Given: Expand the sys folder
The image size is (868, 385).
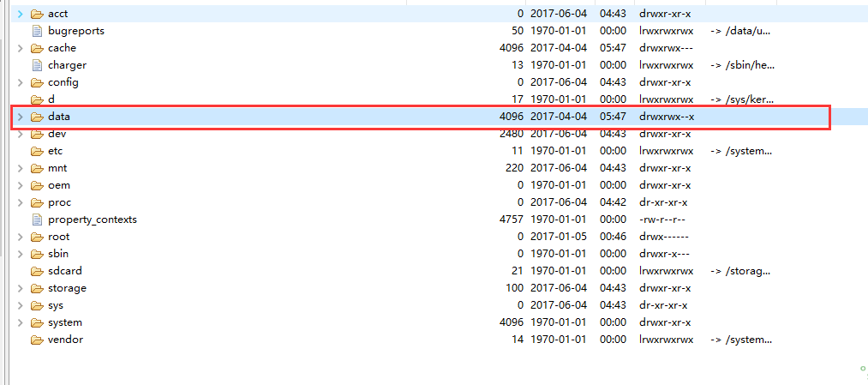Looking at the screenshot, I should coord(21,305).
